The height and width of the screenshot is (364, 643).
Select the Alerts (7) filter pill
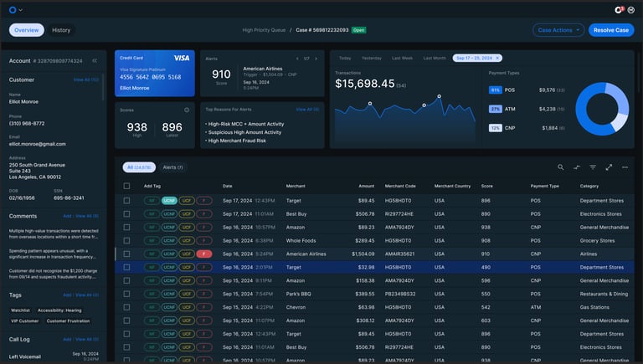pos(172,167)
